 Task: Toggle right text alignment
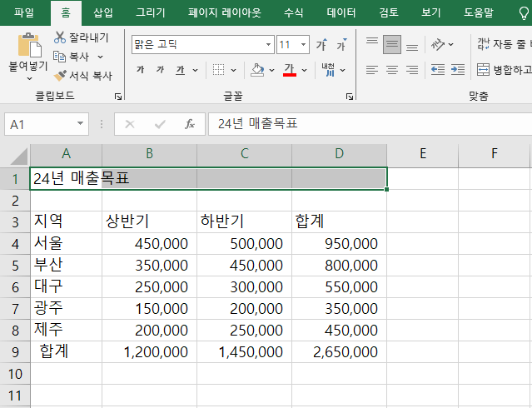coord(412,70)
